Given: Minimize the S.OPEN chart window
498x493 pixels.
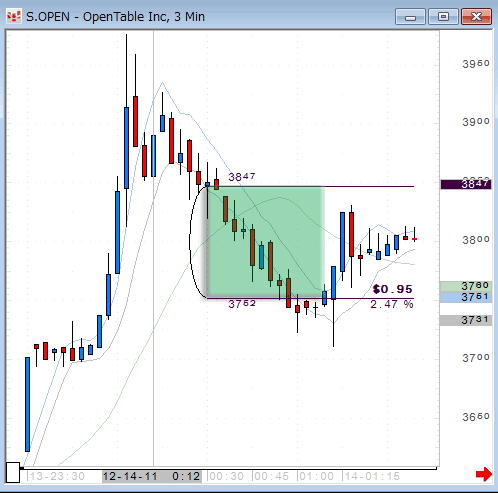Looking at the screenshot, I should [410, 17].
